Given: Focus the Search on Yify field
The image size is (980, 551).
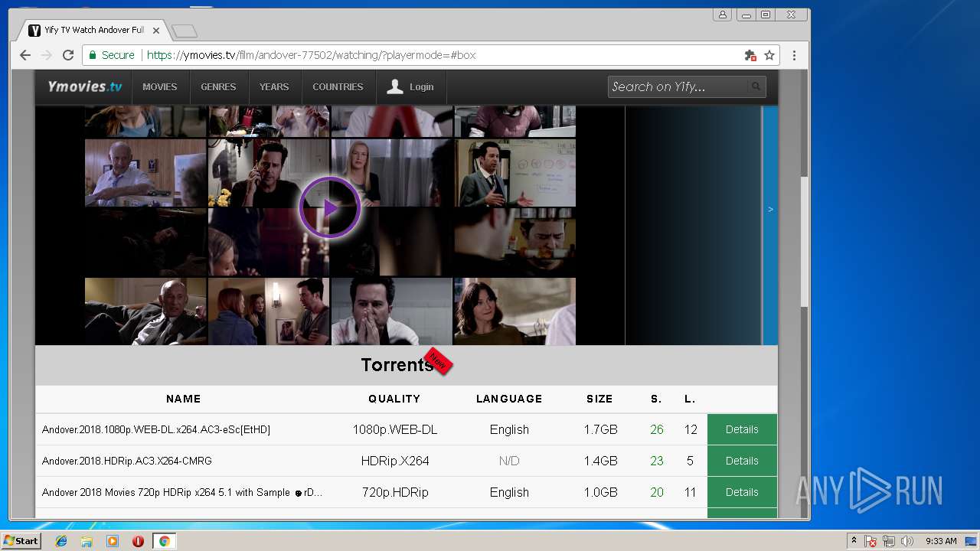Looking at the screenshot, I should pos(677,86).
